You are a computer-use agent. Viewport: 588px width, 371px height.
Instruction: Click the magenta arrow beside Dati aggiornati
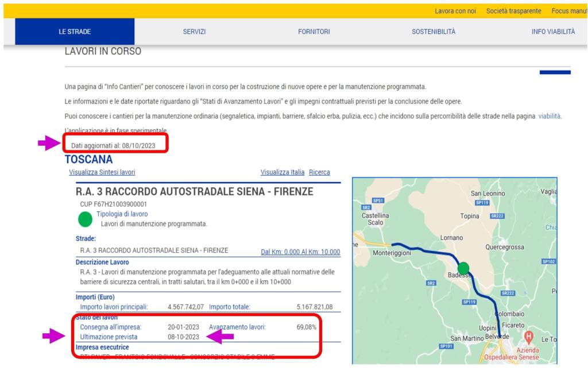pyautogui.click(x=49, y=144)
